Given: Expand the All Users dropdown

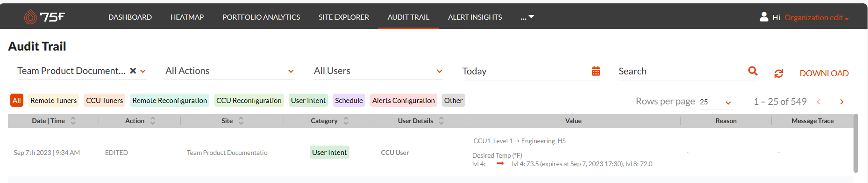Looking at the screenshot, I should point(378,71).
